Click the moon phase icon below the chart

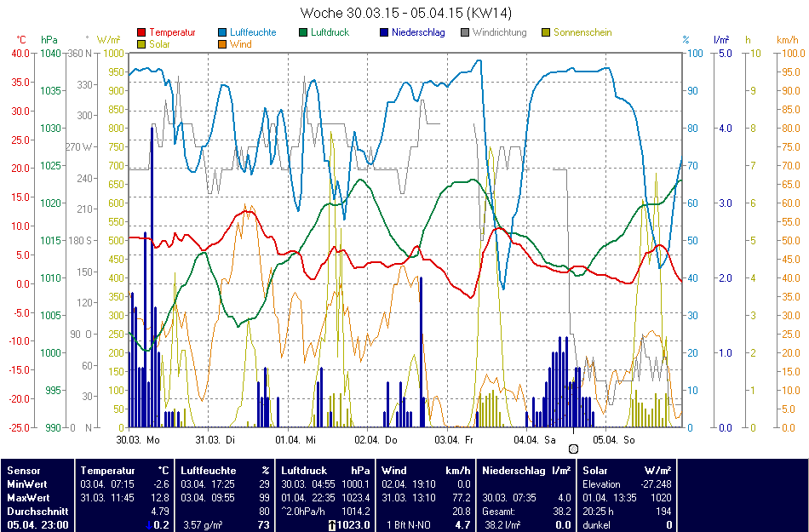[x=573, y=449]
